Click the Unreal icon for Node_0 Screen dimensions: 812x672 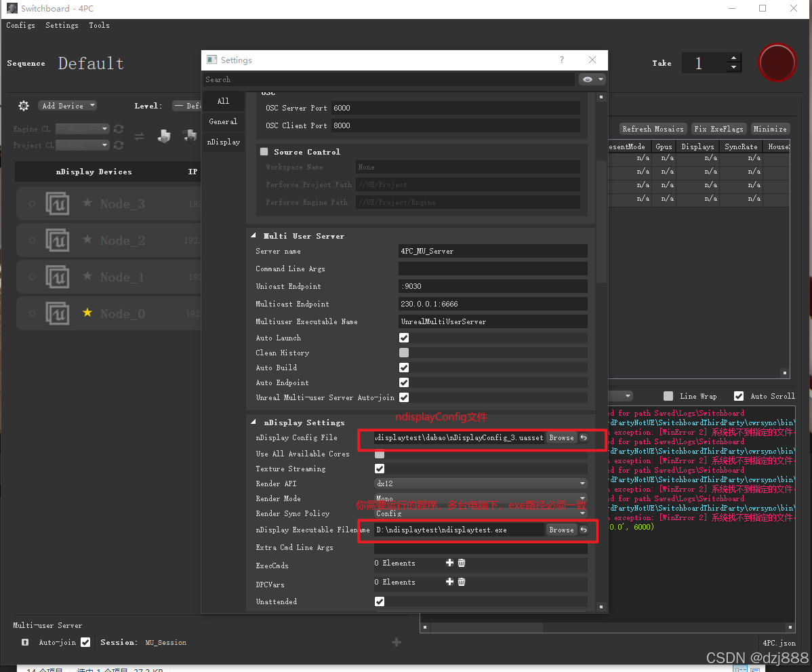tap(58, 313)
